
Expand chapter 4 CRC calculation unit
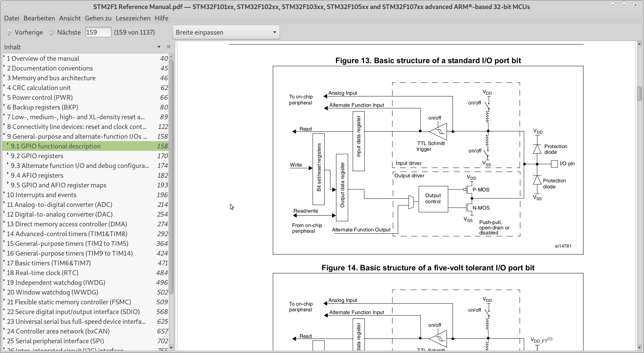click(x=4, y=86)
